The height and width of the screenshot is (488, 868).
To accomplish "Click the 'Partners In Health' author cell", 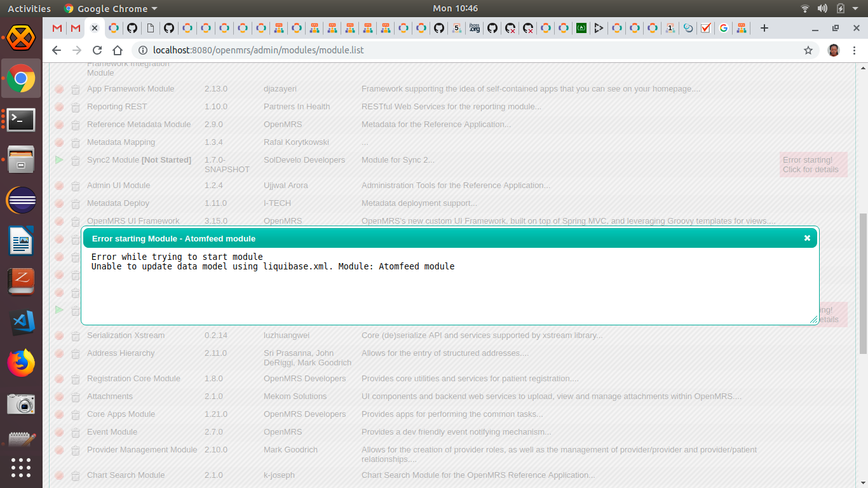I will [x=297, y=107].
